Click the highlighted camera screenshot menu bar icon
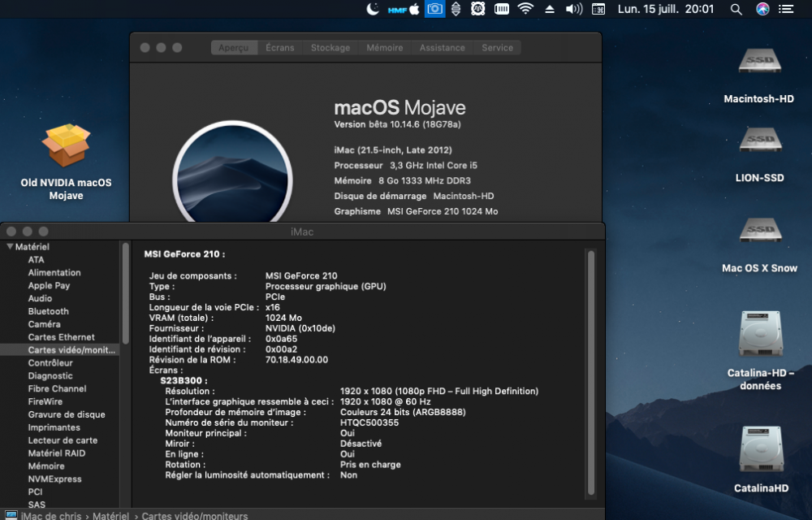Image resolution: width=812 pixels, height=520 pixels. click(x=435, y=9)
